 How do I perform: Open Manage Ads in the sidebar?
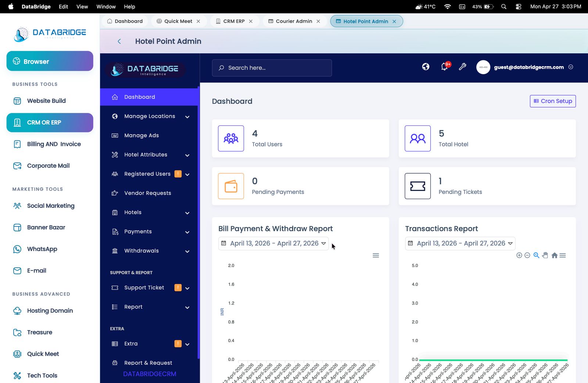(x=149, y=135)
